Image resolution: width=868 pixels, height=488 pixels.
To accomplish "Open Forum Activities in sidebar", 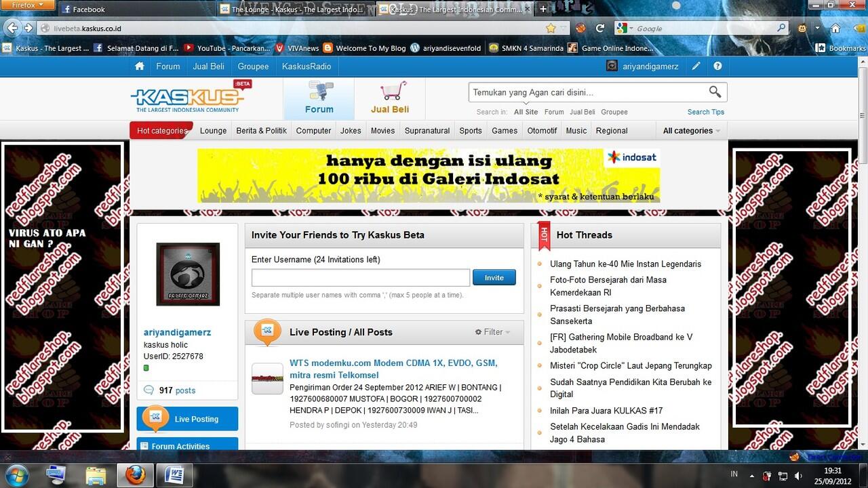I will [188, 445].
